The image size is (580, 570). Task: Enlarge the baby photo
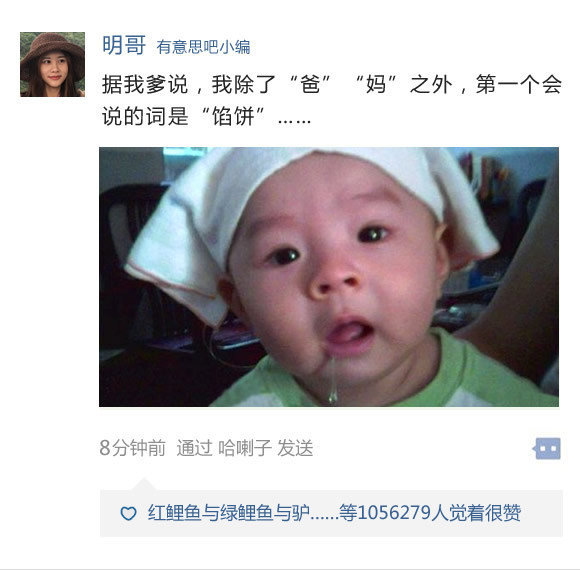[328, 277]
